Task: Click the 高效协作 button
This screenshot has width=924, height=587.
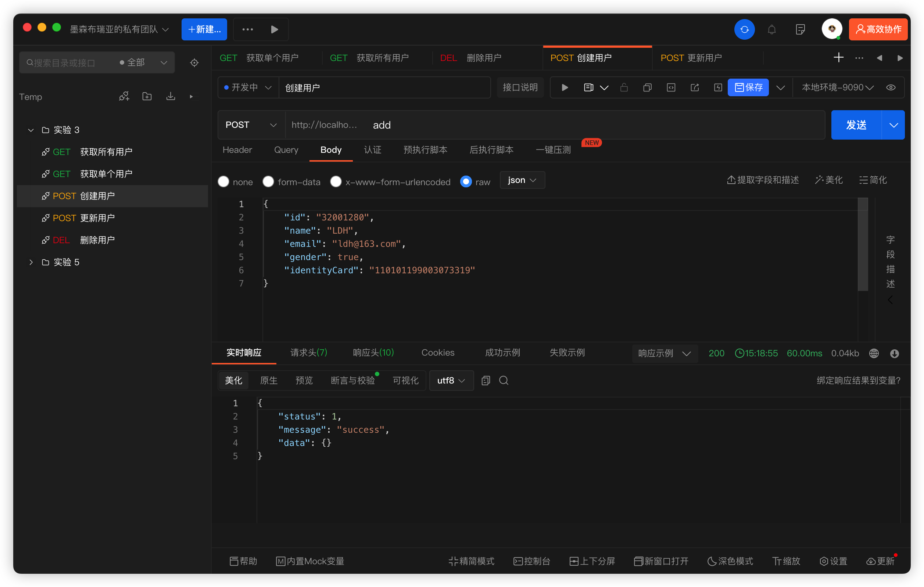Action: (x=878, y=29)
